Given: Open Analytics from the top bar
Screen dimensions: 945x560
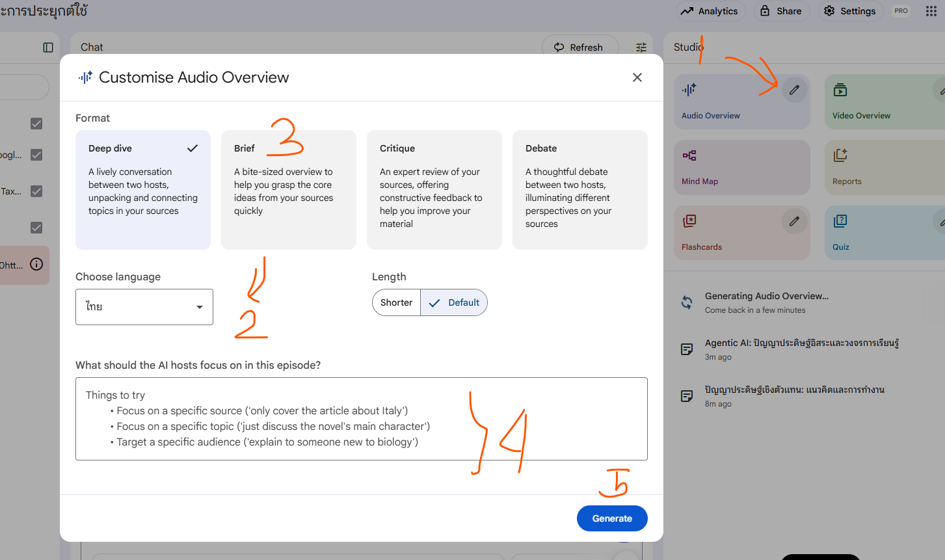Looking at the screenshot, I should (710, 11).
